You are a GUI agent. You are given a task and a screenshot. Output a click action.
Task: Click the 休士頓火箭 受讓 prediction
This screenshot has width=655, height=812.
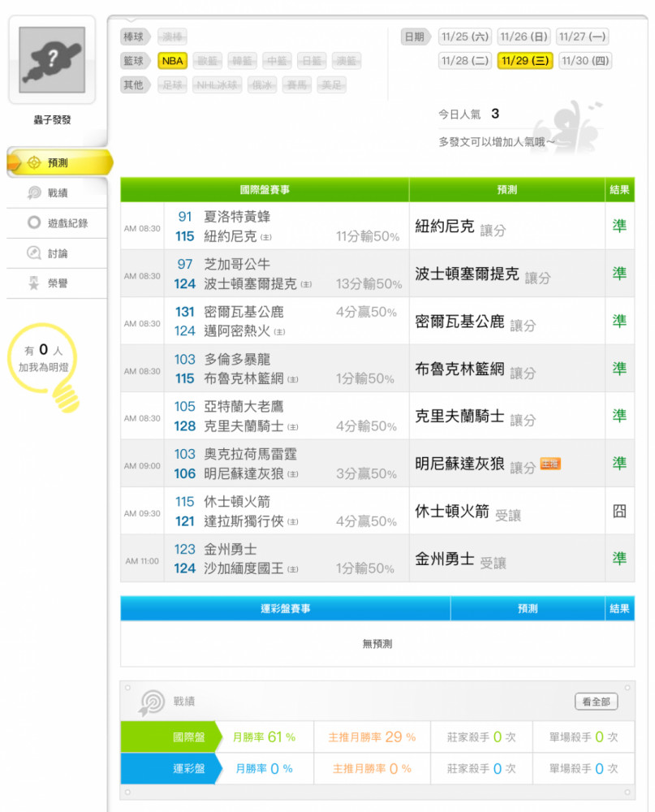coord(468,512)
